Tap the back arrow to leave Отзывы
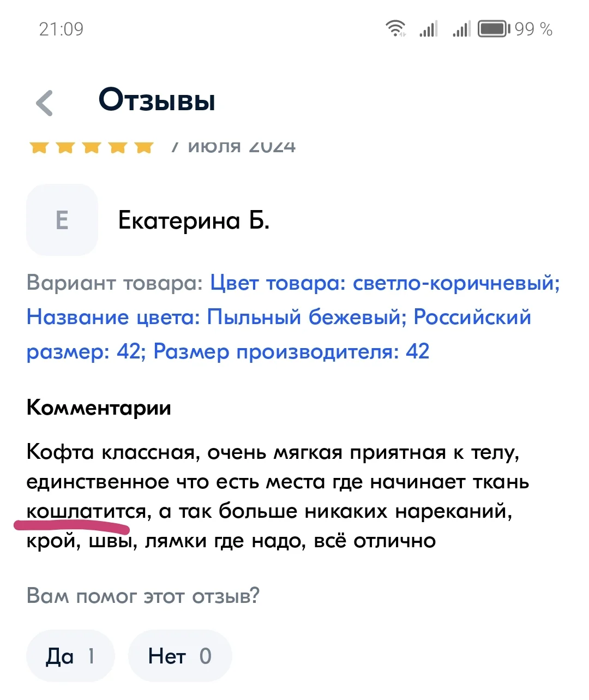The image size is (589, 700). click(x=45, y=103)
